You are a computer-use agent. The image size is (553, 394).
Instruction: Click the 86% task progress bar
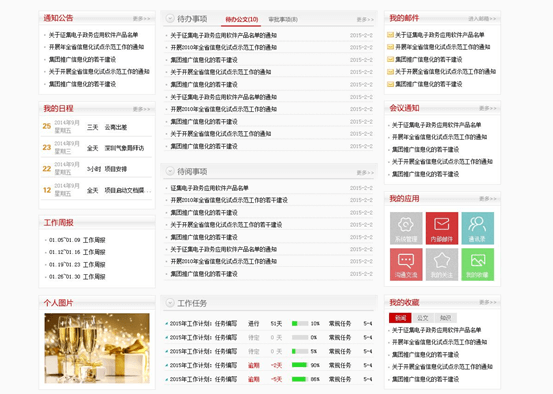click(x=300, y=379)
